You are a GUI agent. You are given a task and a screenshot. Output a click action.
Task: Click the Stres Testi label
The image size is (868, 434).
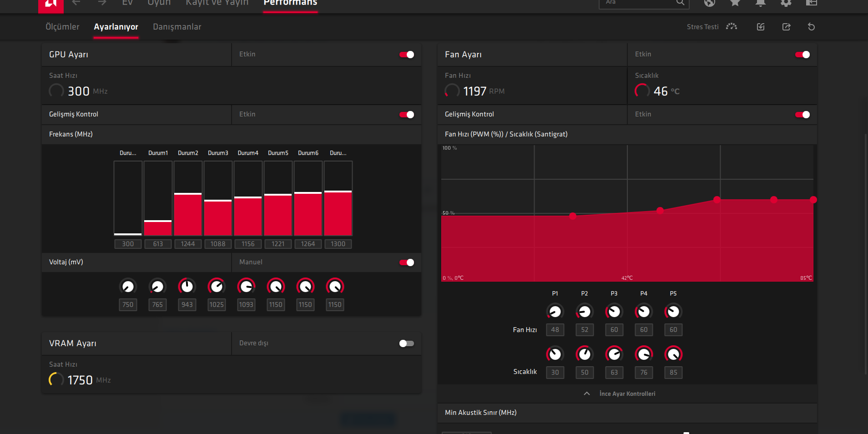(x=702, y=27)
